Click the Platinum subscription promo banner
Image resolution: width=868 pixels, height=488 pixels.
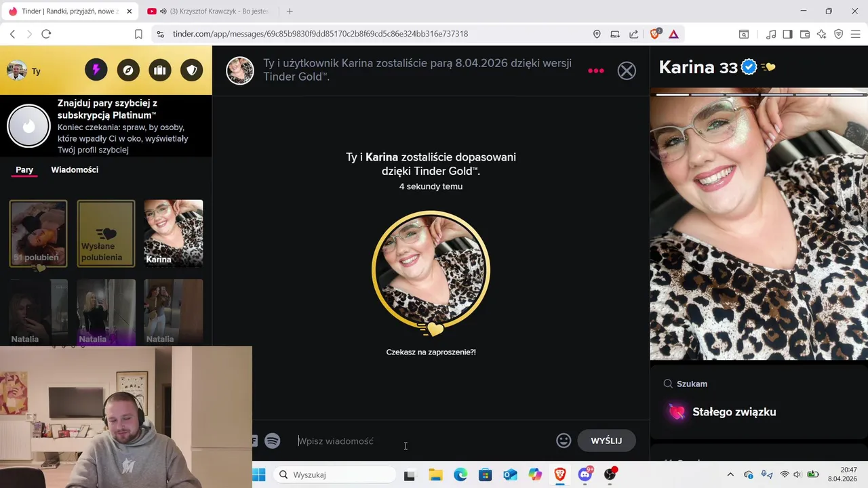[x=106, y=126]
